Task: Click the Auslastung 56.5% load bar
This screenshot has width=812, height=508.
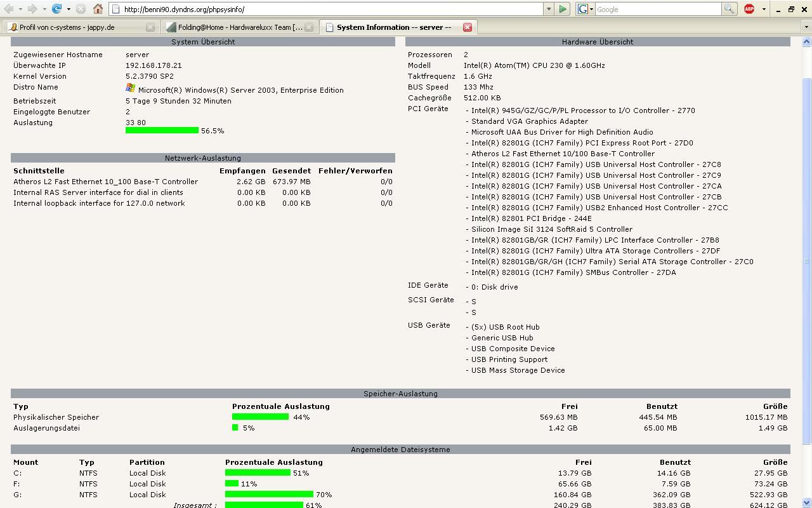Action: [x=162, y=130]
